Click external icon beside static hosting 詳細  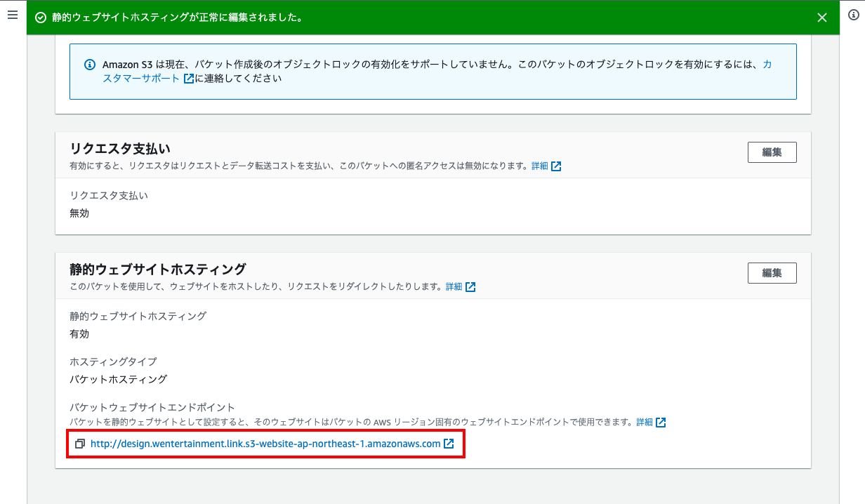pos(470,287)
